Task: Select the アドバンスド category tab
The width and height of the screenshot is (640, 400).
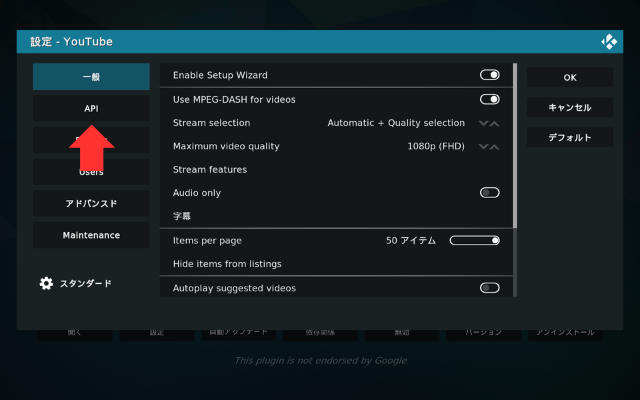Action: (x=91, y=203)
